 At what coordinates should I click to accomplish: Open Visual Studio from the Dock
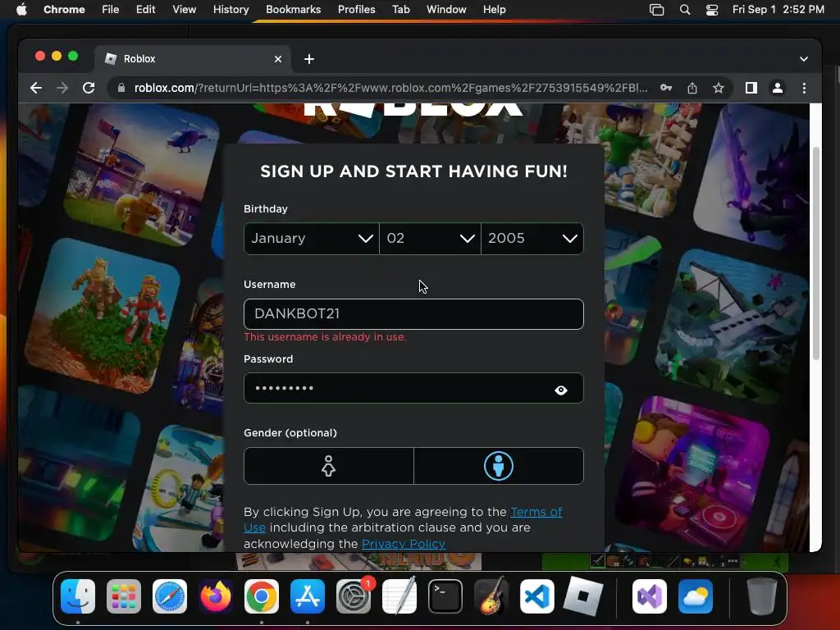(x=650, y=596)
